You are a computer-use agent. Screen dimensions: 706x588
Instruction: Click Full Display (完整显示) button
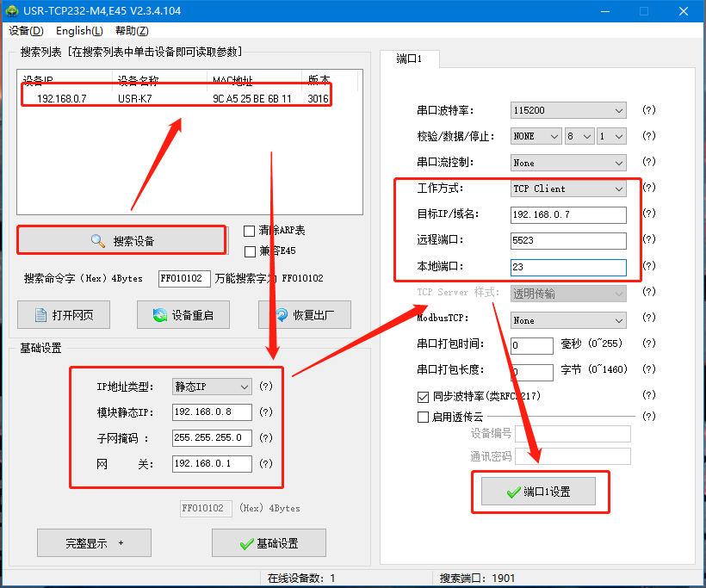[x=94, y=543]
